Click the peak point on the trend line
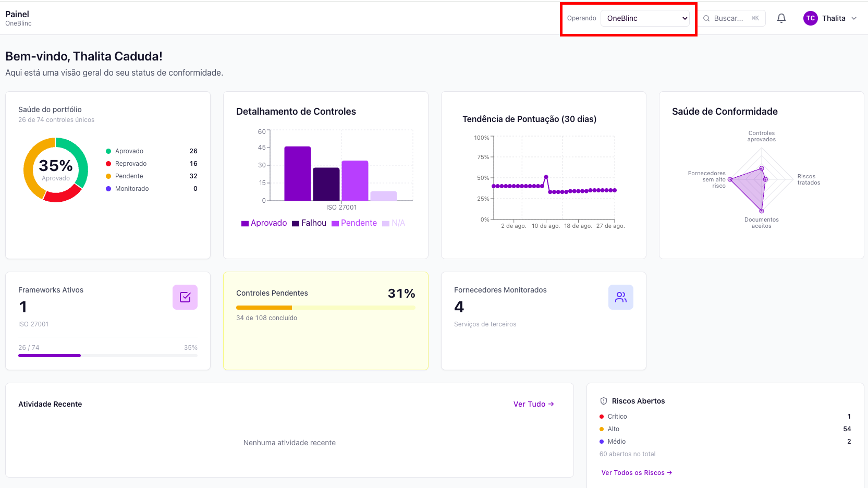This screenshot has height=488, width=868. point(546,177)
